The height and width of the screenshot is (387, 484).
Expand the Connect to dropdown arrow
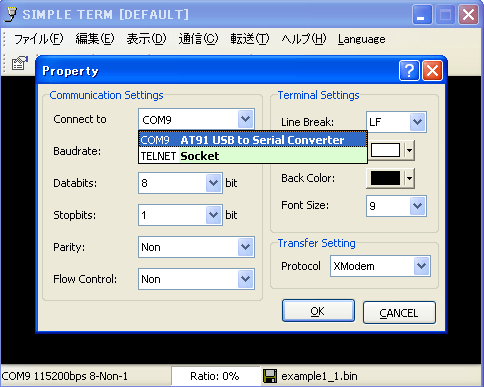[246, 119]
